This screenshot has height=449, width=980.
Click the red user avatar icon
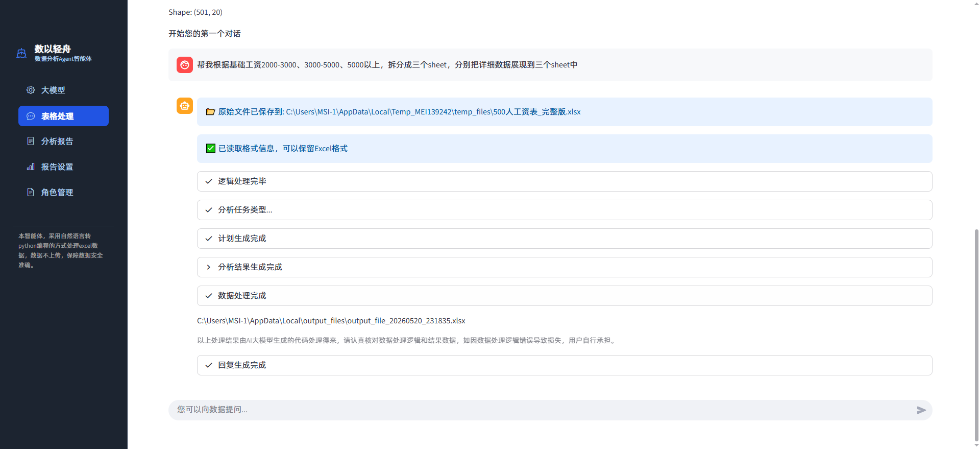tap(185, 65)
